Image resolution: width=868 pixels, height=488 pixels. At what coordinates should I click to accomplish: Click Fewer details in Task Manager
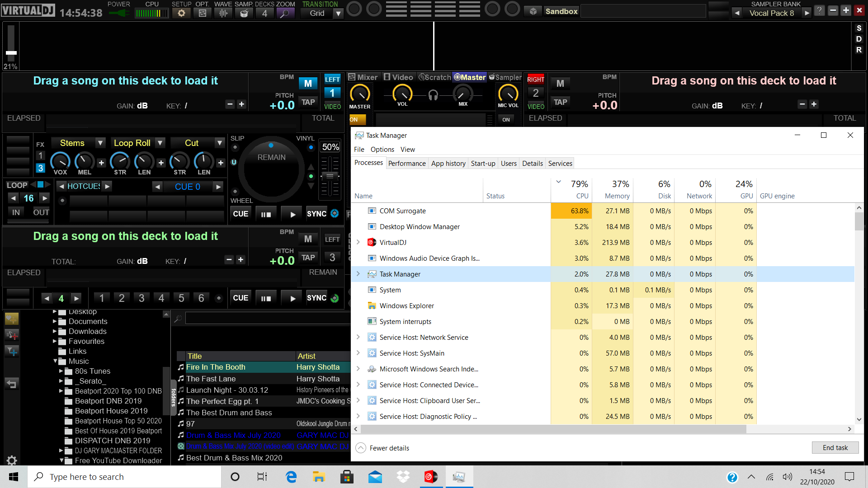click(x=382, y=448)
